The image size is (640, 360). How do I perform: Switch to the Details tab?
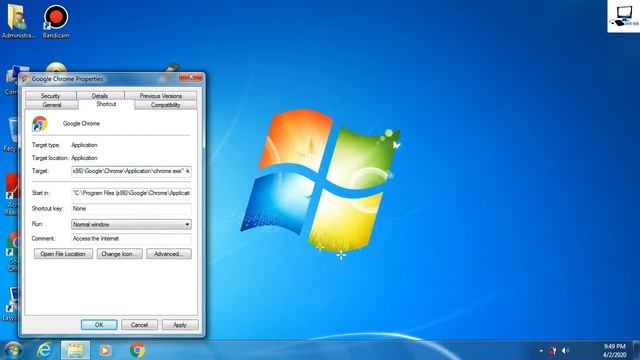click(x=100, y=96)
